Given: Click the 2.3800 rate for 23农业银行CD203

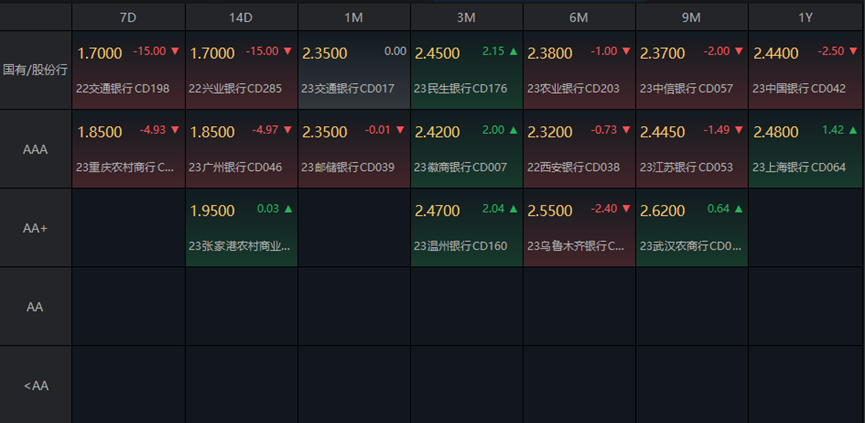Looking at the screenshot, I should point(549,52).
